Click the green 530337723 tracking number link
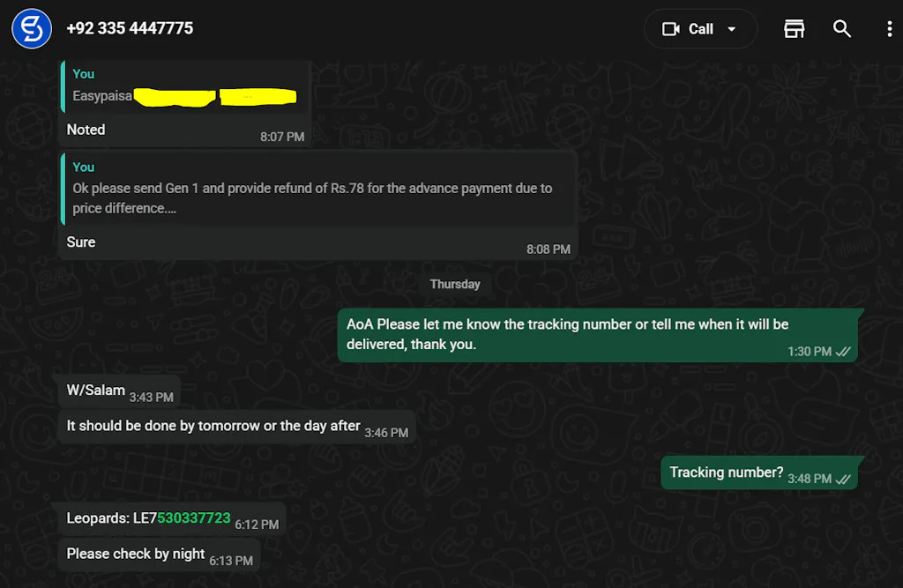The width and height of the screenshot is (903, 588). [193, 518]
